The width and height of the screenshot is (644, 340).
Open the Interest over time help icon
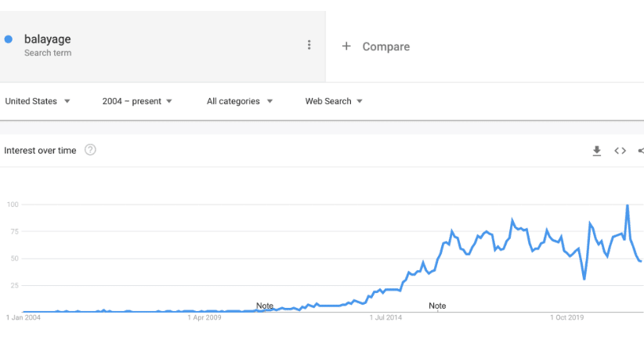[90, 150]
